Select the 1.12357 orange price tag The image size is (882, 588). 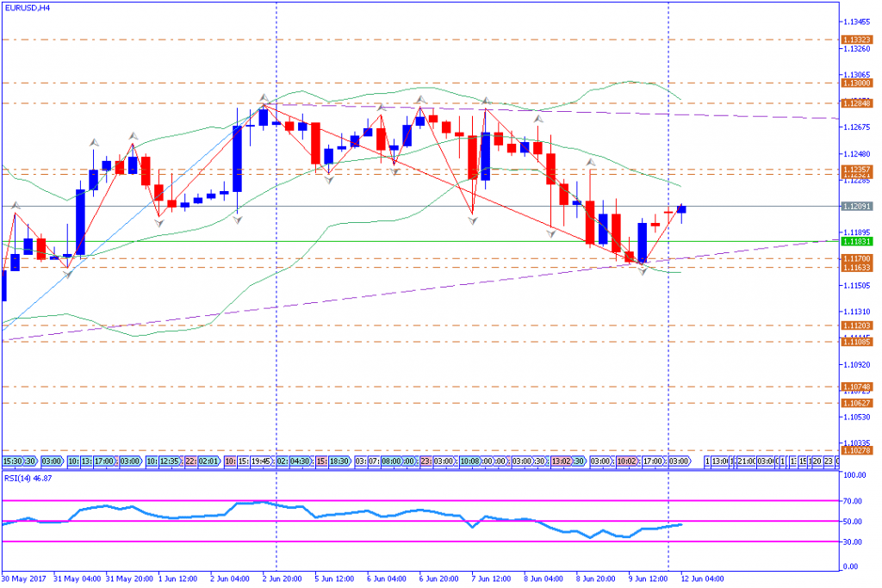(857, 169)
